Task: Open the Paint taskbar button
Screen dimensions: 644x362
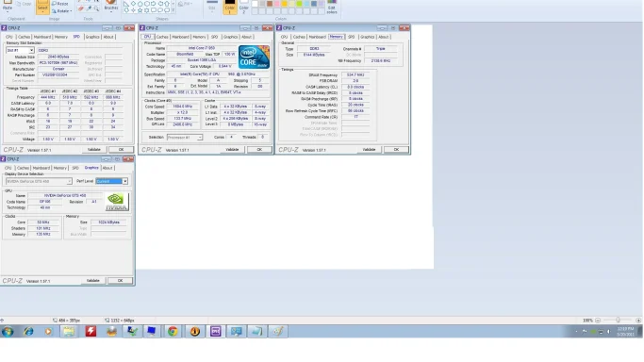Action: tap(278, 331)
